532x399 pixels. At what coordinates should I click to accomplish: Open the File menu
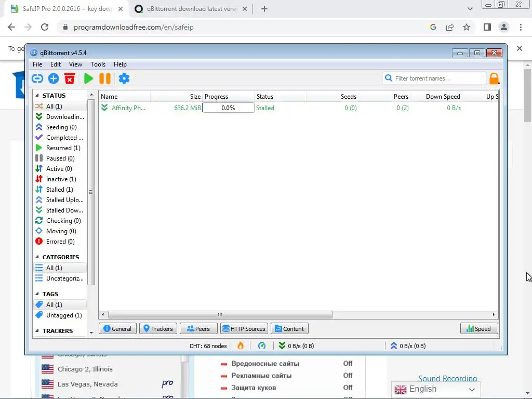tap(37, 64)
